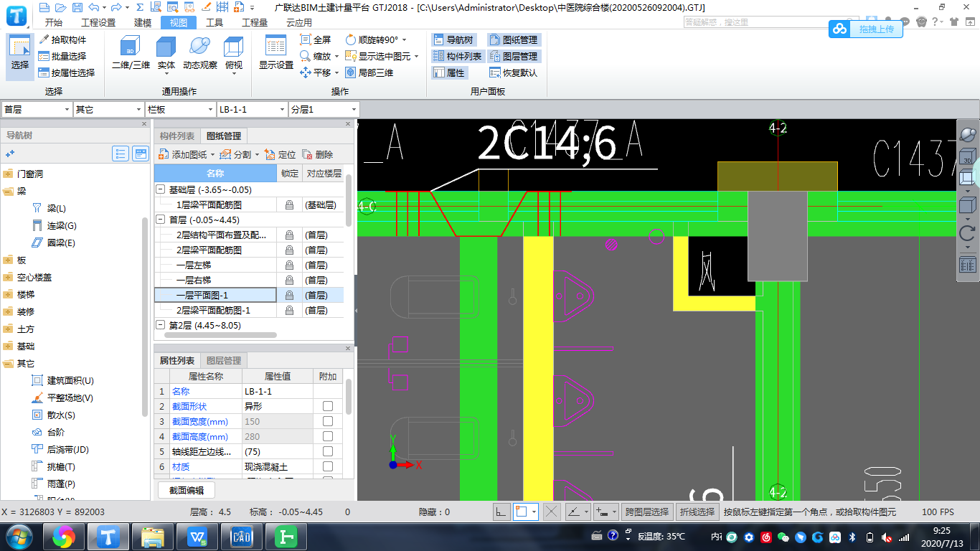Click 按属性选择 select by attribute
The image size is (980, 551).
[x=67, y=72]
